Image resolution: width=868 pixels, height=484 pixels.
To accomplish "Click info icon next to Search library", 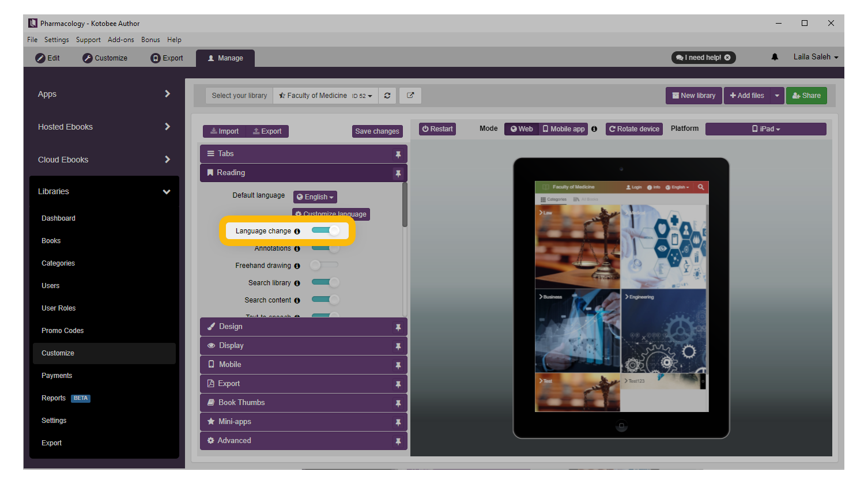I will point(297,283).
